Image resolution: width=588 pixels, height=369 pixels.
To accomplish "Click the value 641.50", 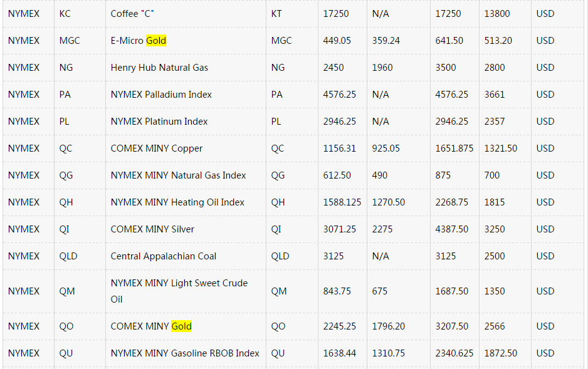I will pyautogui.click(x=449, y=41).
